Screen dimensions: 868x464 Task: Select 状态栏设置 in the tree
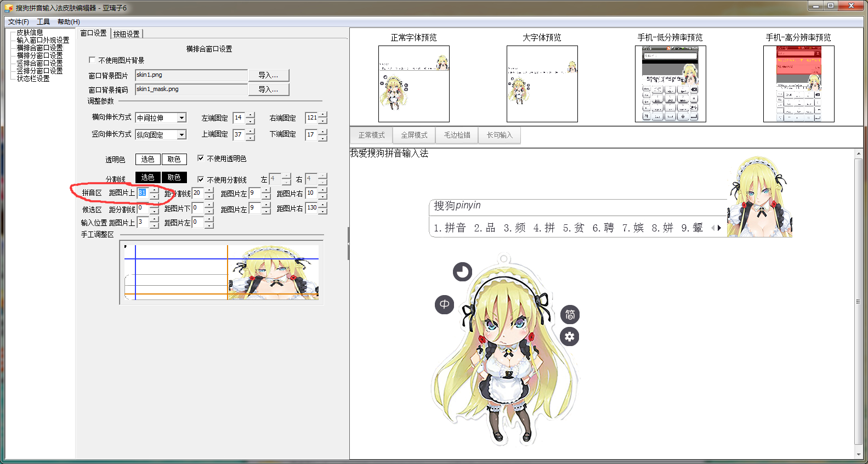click(x=33, y=79)
